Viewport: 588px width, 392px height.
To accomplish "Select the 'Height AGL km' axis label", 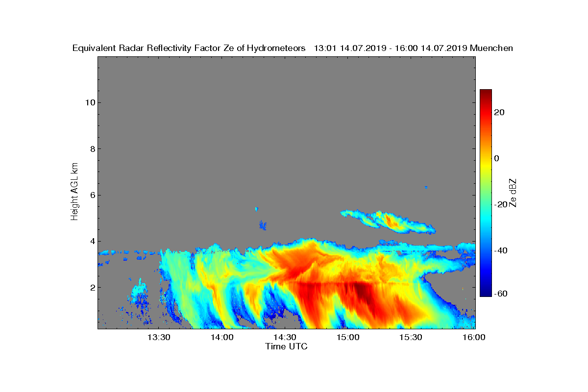I will coord(74,192).
